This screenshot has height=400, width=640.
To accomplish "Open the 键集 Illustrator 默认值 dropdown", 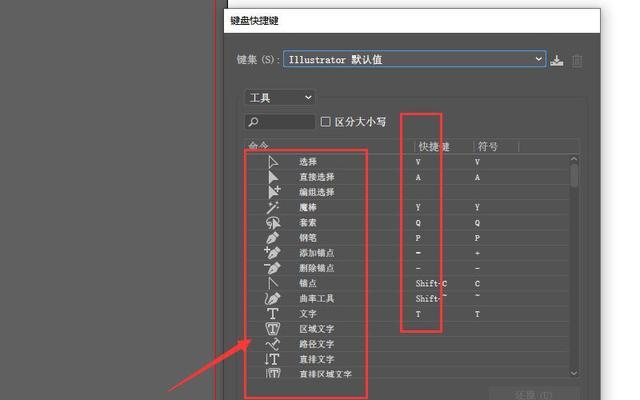I will 415,59.
